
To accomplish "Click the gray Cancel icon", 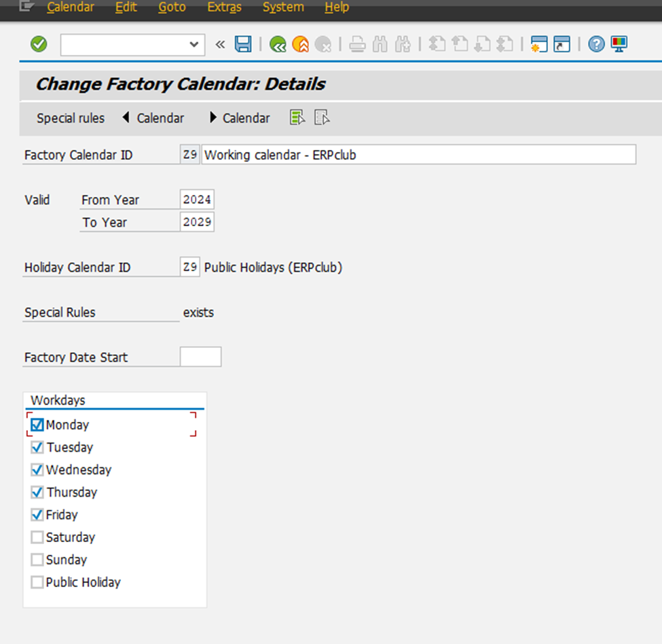I will (x=323, y=44).
